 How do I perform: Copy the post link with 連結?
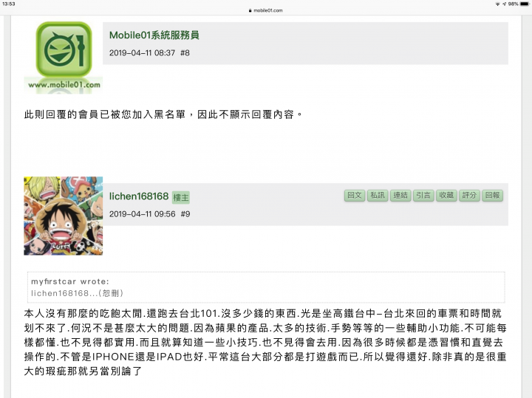400,195
